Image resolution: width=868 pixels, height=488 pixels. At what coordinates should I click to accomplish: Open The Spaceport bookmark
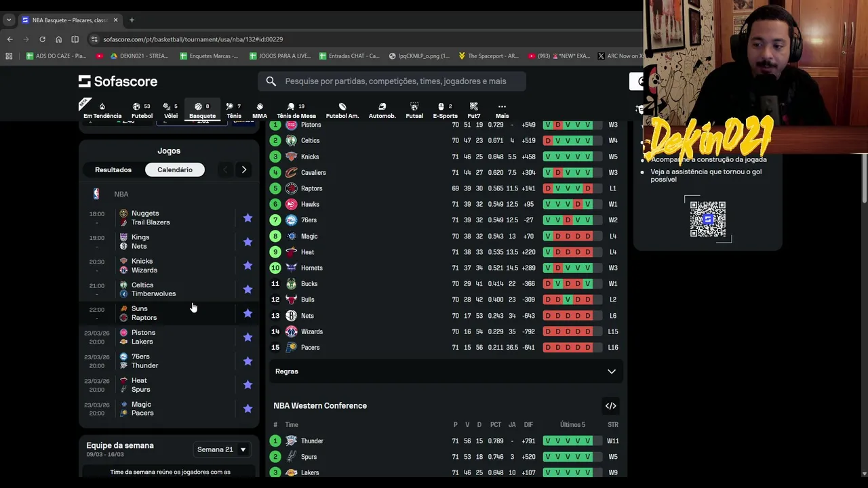click(x=488, y=56)
